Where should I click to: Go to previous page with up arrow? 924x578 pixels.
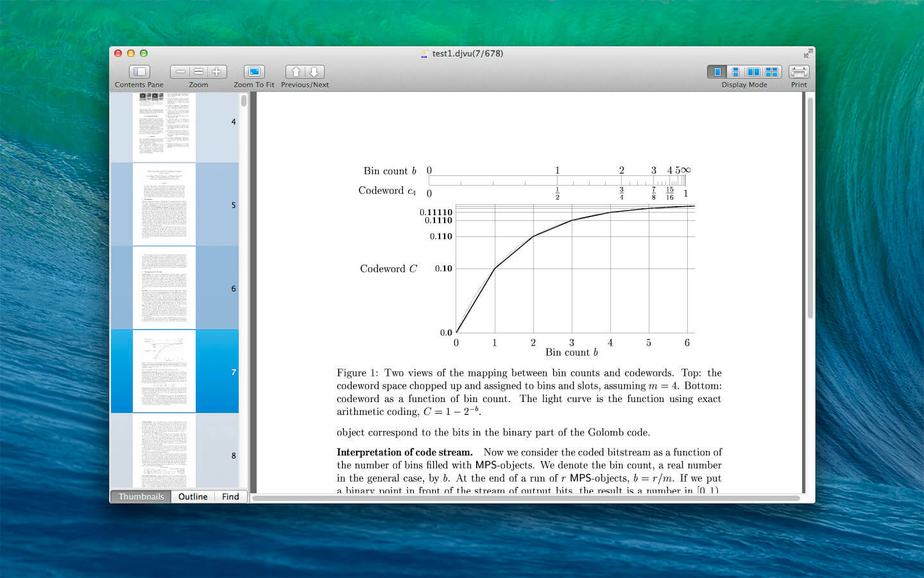coord(296,72)
